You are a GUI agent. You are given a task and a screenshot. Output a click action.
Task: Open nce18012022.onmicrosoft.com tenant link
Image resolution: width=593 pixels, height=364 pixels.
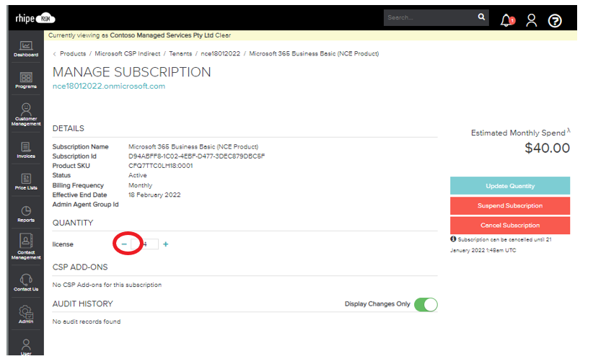[x=109, y=86]
